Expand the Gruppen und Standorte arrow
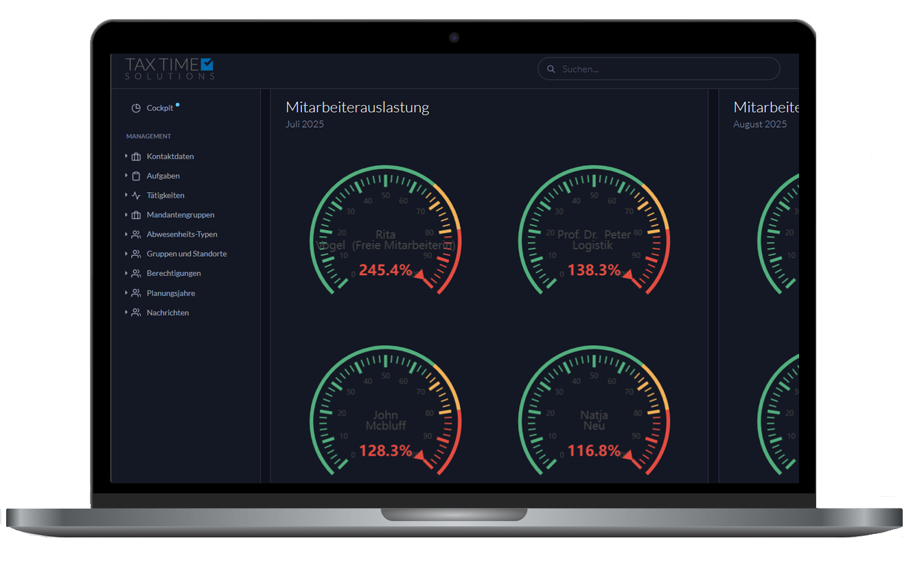The image size is (924, 569). pyautogui.click(x=126, y=254)
